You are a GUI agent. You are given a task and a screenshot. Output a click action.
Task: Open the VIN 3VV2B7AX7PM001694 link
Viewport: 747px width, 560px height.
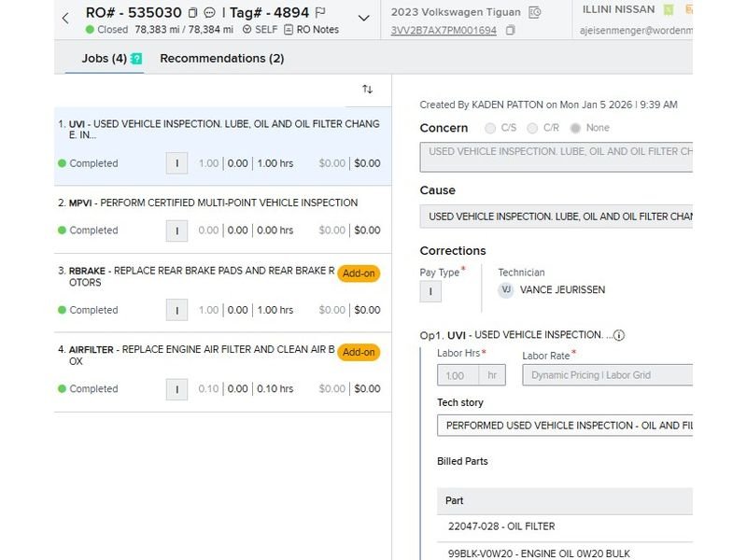coord(444,30)
